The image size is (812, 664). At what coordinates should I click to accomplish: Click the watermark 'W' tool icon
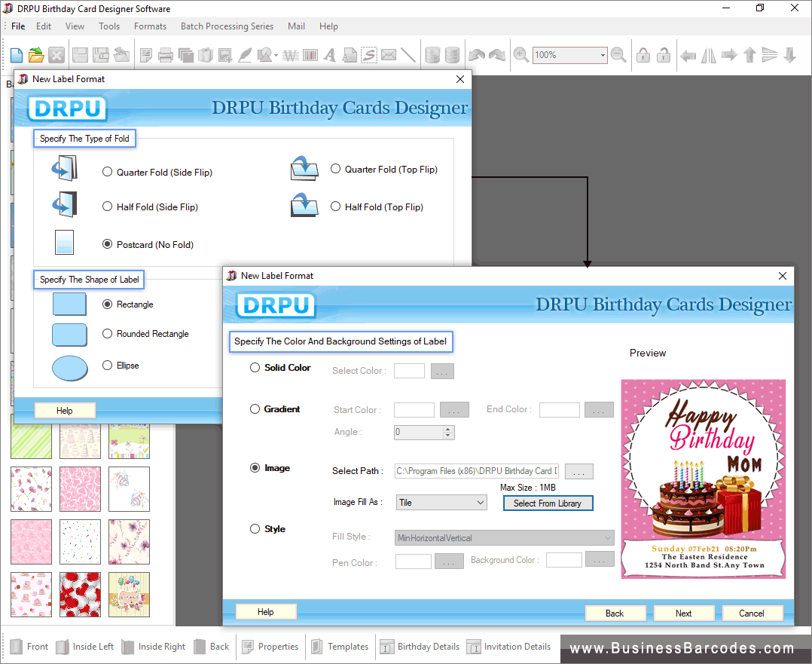pos(291,55)
